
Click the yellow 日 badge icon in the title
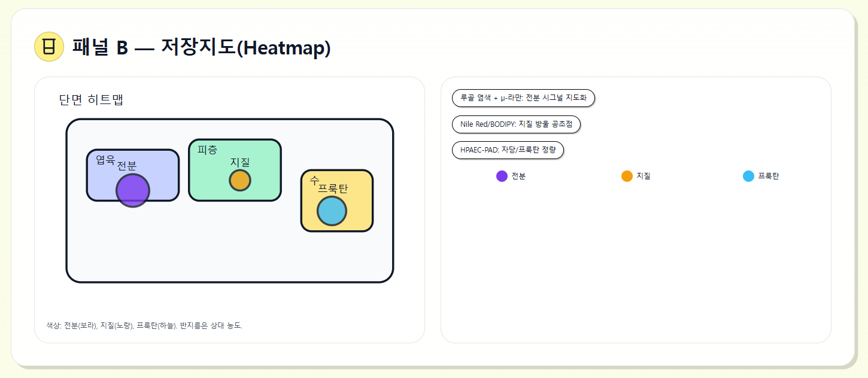coord(49,47)
